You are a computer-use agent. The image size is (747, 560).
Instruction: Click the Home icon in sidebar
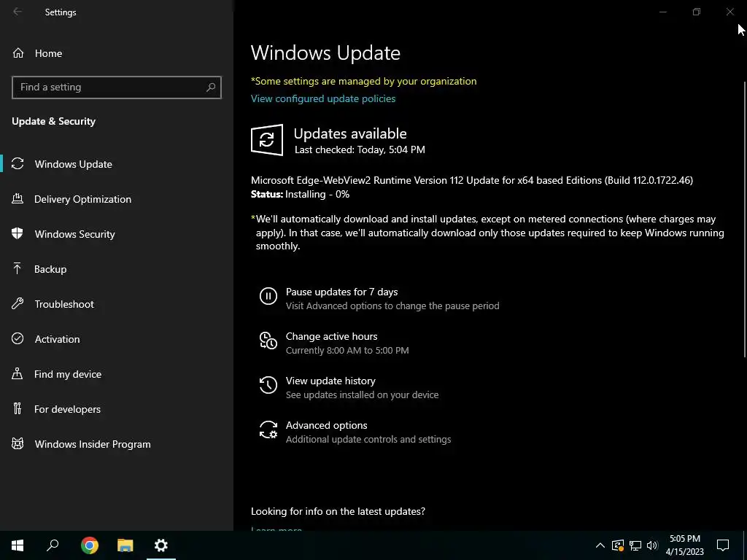18,53
